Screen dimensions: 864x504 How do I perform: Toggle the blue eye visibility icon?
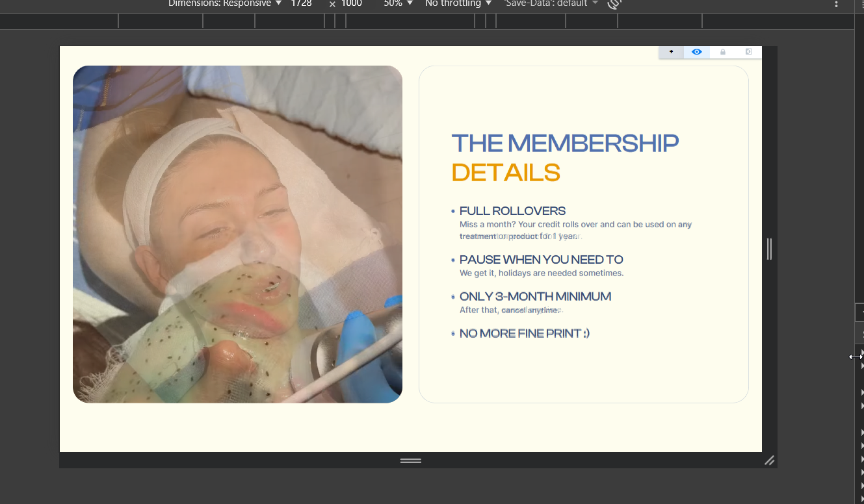696,52
